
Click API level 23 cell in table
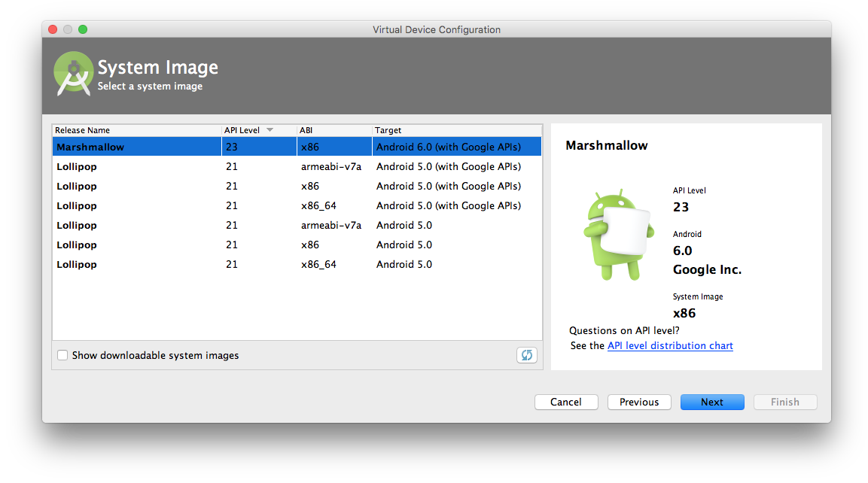point(259,147)
